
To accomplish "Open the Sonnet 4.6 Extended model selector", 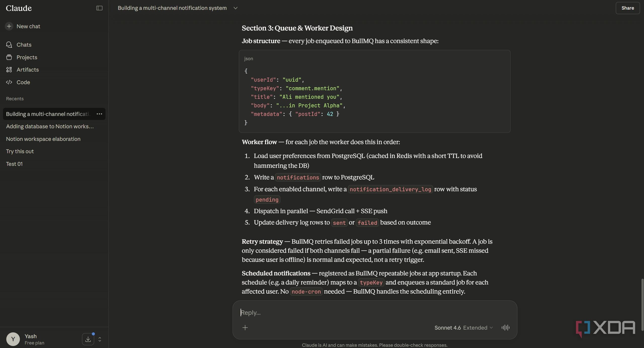I will point(464,328).
